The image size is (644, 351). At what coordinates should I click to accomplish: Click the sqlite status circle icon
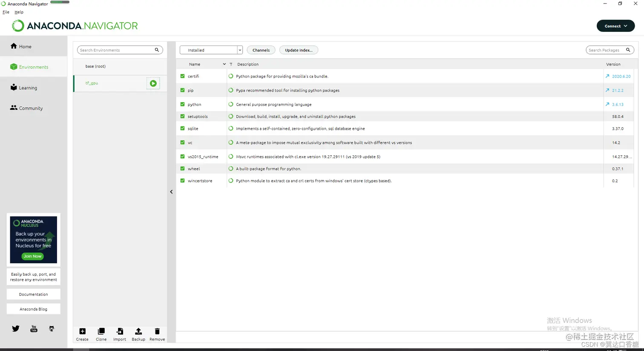(231, 128)
